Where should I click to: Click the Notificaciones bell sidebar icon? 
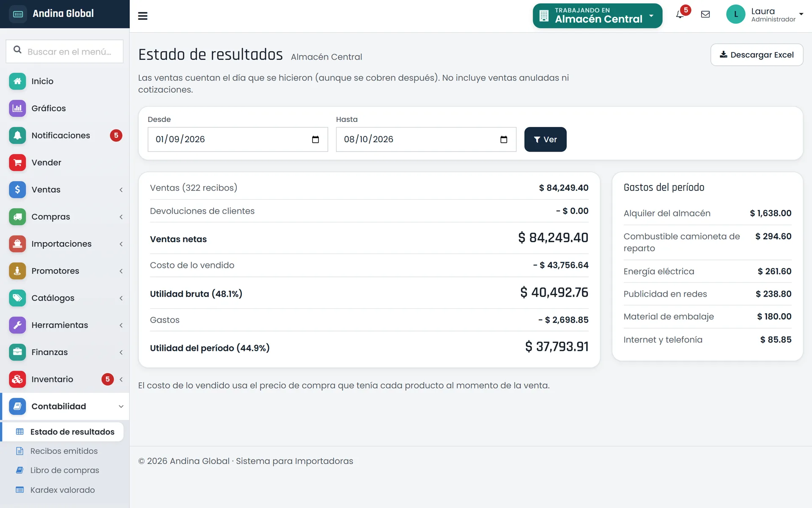pyautogui.click(x=17, y=135)
